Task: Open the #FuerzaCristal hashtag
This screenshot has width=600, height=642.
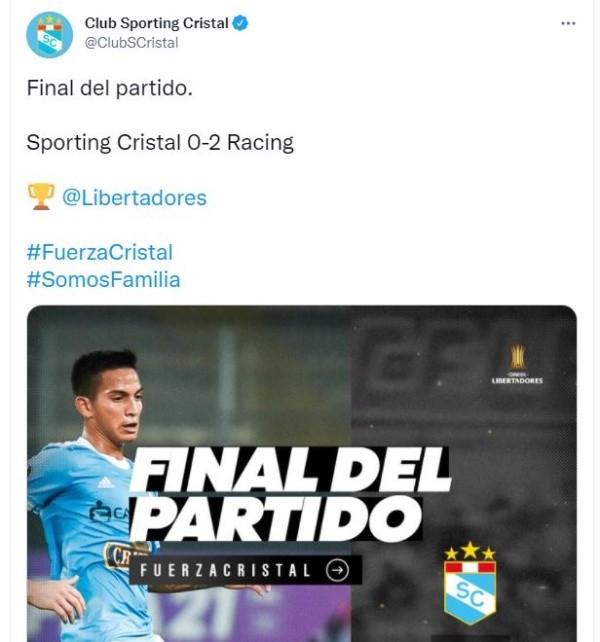Action: click(x=99, y=253)
